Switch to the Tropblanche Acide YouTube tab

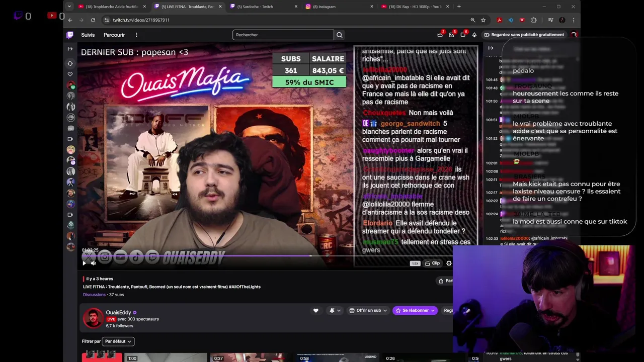click(112, 7)
